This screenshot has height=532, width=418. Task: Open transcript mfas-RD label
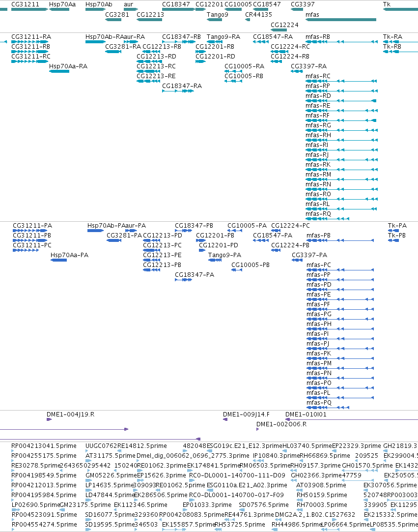(318, 96)
